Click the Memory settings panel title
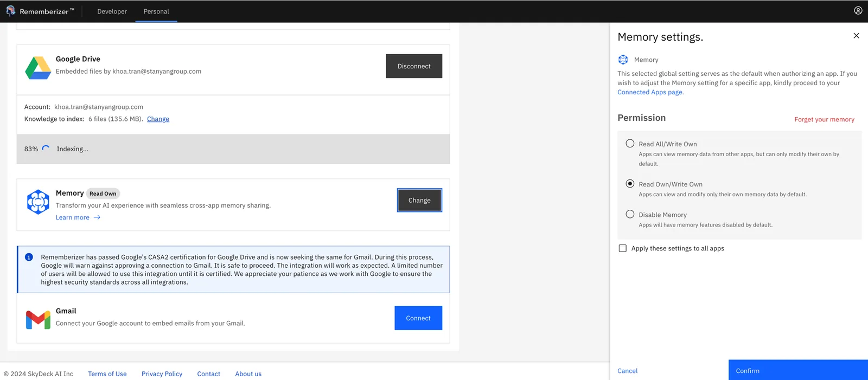 click(x=660, y=37)
